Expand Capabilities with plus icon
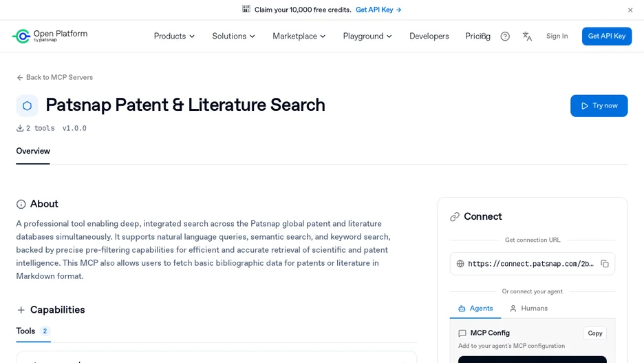Image resolution: width=644 pixels, height=363 pixels. click(21, 310)
